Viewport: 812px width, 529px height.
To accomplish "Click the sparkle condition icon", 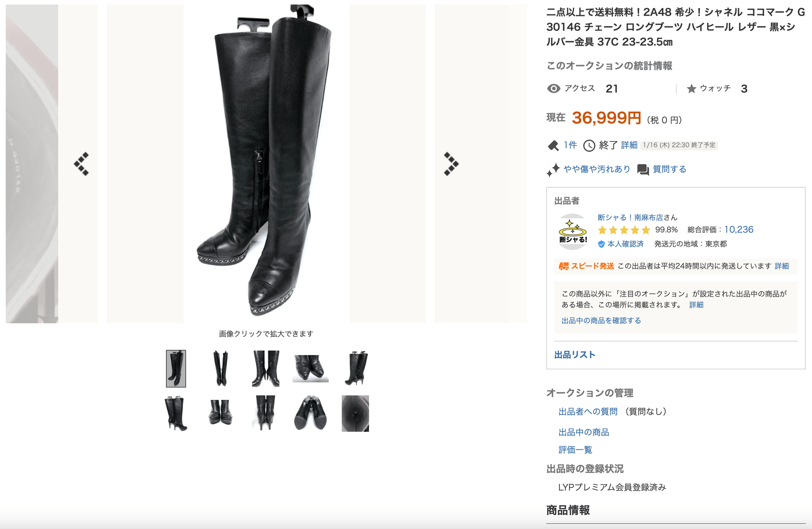I will (x=553, y=170).
